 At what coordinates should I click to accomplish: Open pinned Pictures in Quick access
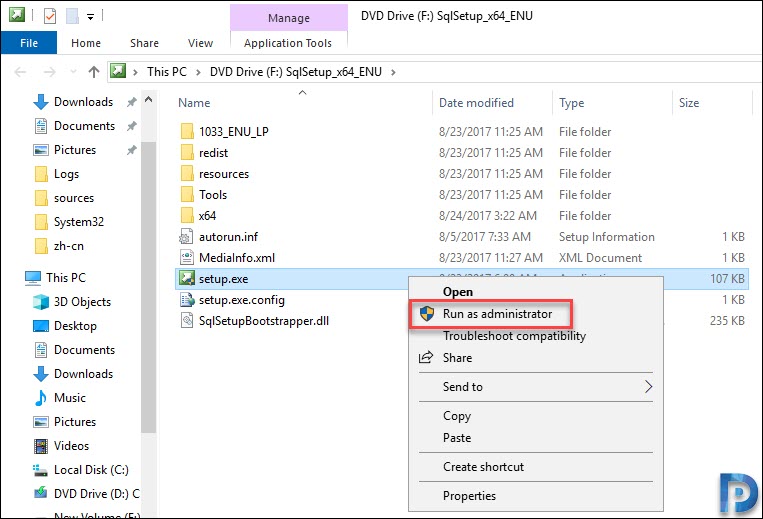point(74,150)
